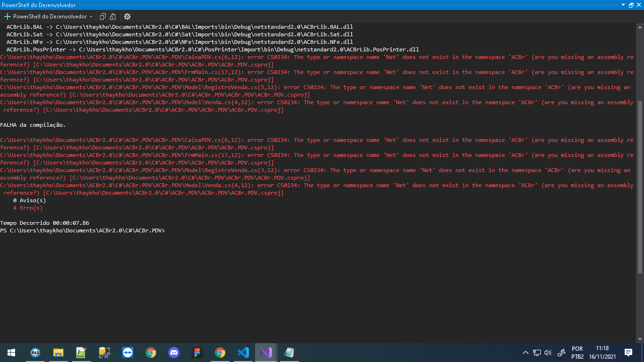This screenshot has width=644, height=362.
Task: Open the notepad app icon after Visual Studio
Action: click(289, 353)
